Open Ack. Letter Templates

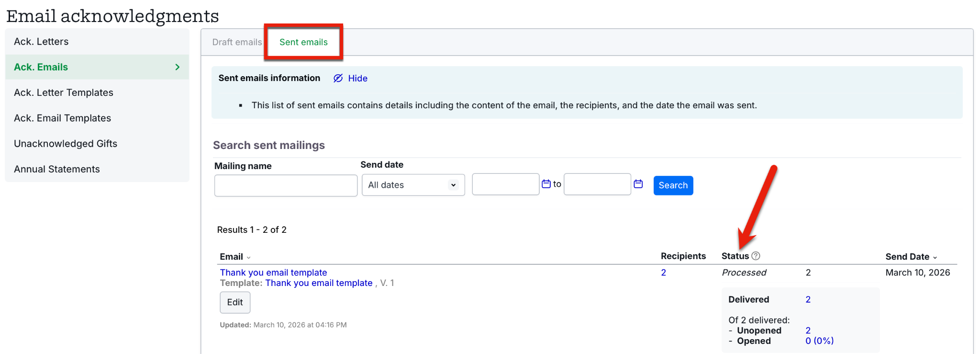click(97, 92)
